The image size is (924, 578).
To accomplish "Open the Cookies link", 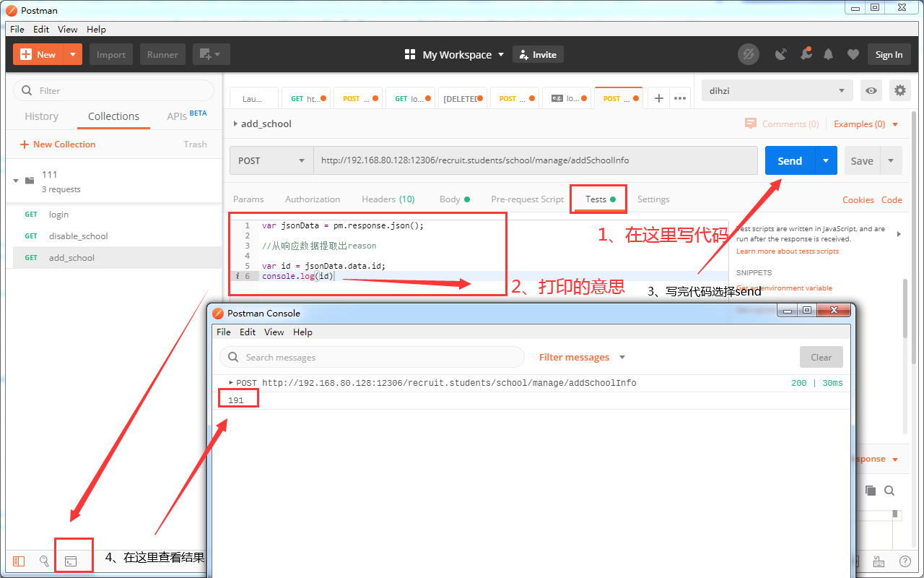I will (x=858, y=199).
